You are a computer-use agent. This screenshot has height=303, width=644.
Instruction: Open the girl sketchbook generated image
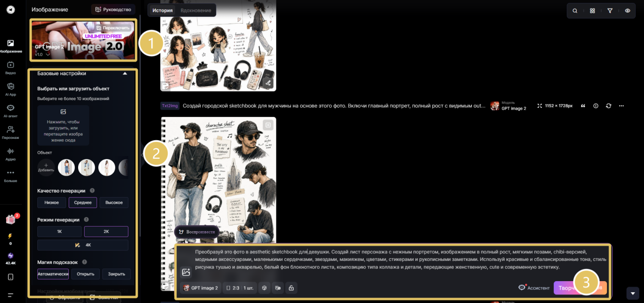pyautogui.click(x=218, y=45)
